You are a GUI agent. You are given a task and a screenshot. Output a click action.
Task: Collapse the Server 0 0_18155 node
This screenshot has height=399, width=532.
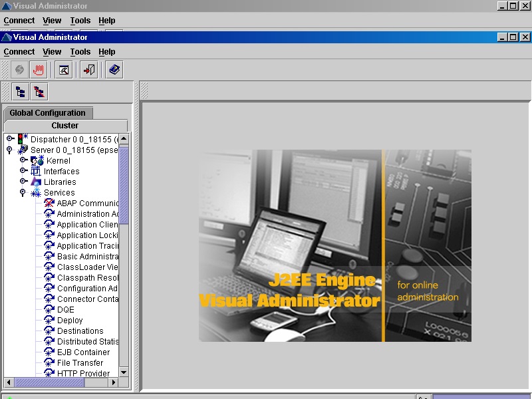coord(9,150)
